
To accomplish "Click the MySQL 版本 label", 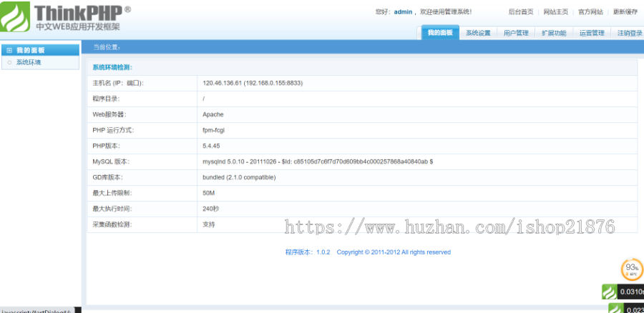I will click(x=111, y=162).
